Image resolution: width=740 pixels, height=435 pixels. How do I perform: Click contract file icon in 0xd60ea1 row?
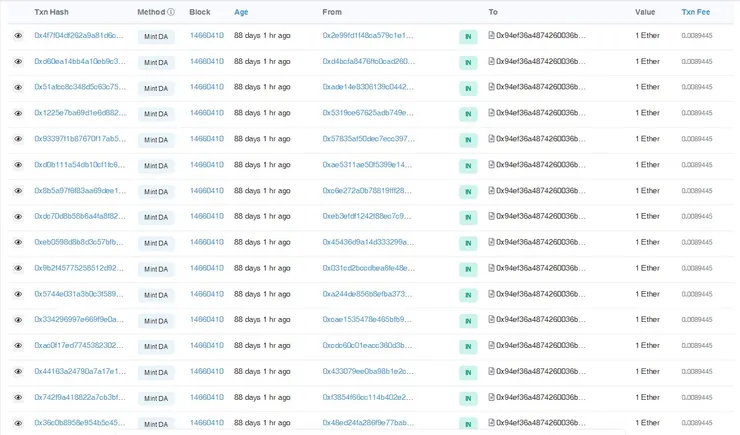pyautogui.click(x=491, y=61)
